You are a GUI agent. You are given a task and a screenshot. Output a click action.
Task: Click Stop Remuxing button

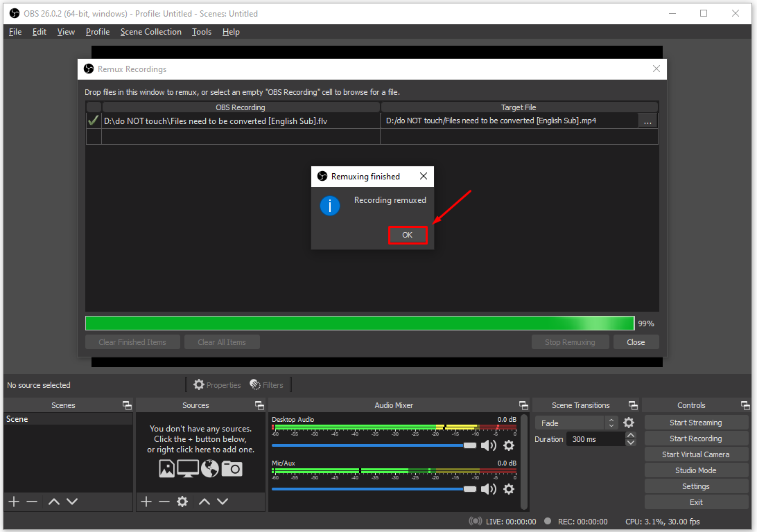tap(570, 342)
